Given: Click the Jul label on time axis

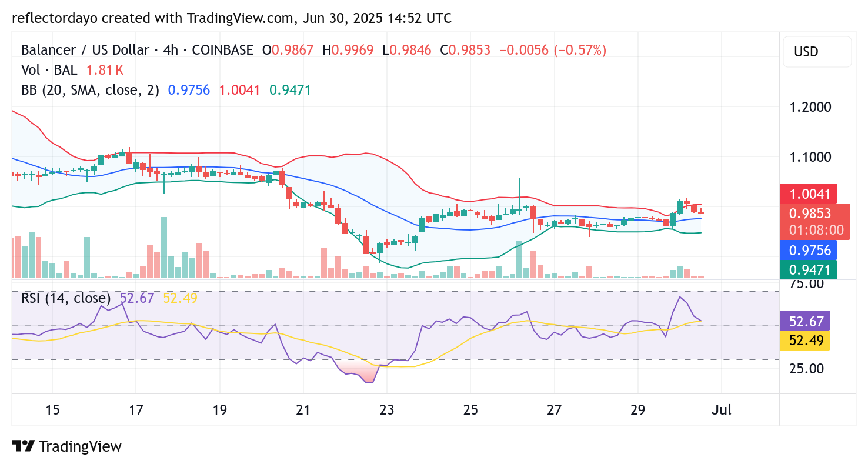Looking at the screenshot, I should coord(721,410).
